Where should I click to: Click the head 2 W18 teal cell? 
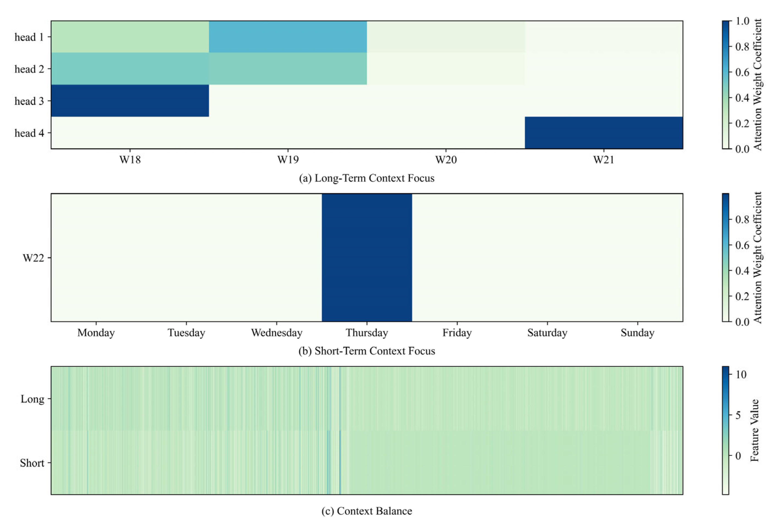130,69
